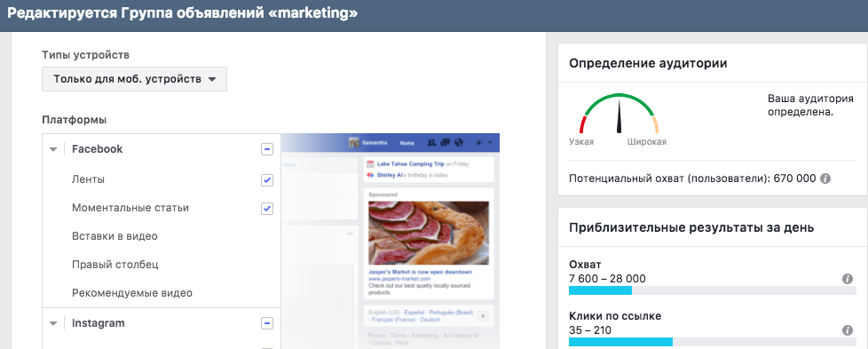The image size is (868, 349).
Task: Click the Ленты placement label
Action: (x=88, y=179)
